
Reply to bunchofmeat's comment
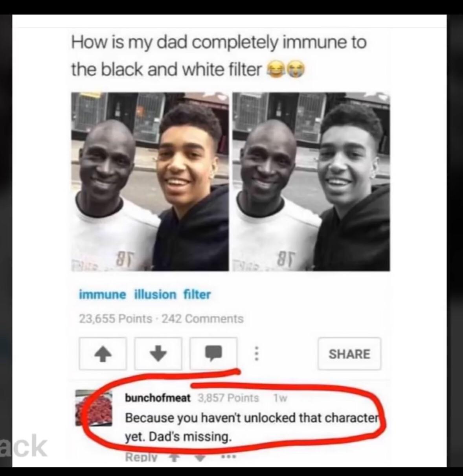click(x=141, y=458)
